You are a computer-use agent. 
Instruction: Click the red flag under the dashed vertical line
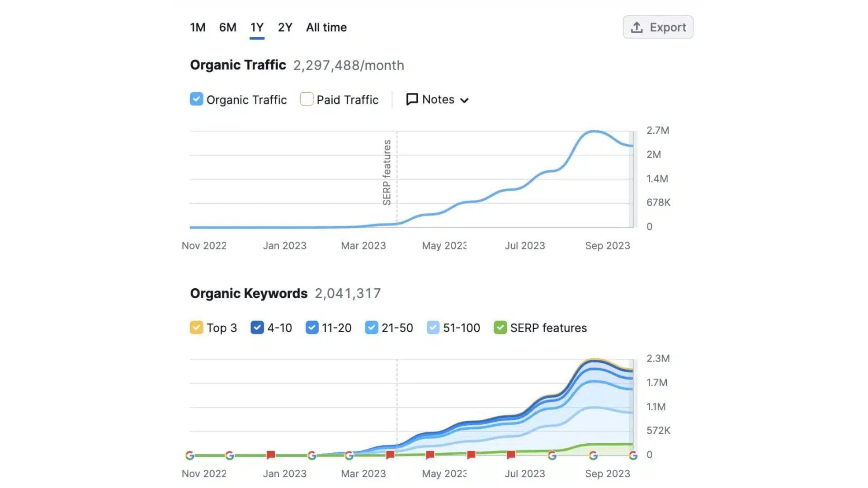point(390,455)
